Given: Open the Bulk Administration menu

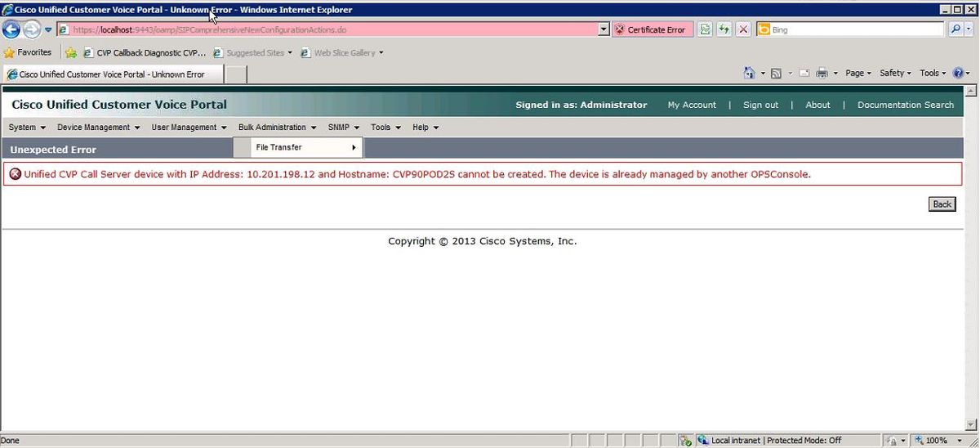Looking at the screenshot, I should [x=278, y=128].
